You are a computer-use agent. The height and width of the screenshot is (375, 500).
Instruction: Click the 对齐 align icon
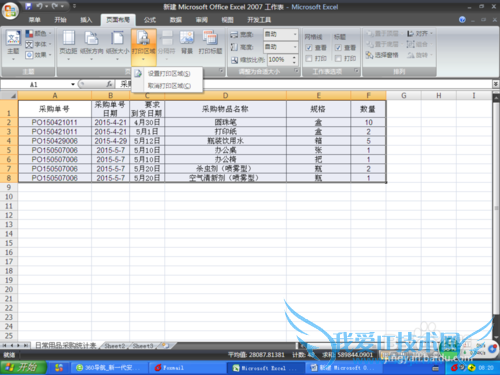point(411,33)
